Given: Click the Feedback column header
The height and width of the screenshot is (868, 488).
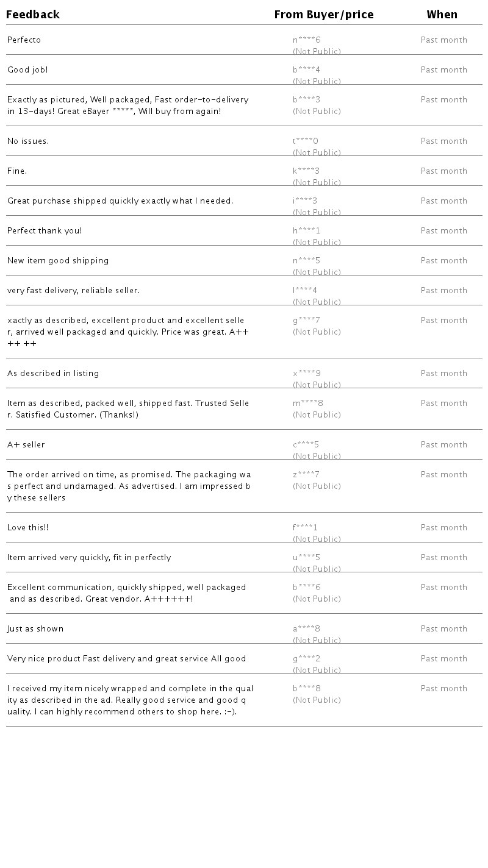Looking at the screenshot, I should point(33,15).
